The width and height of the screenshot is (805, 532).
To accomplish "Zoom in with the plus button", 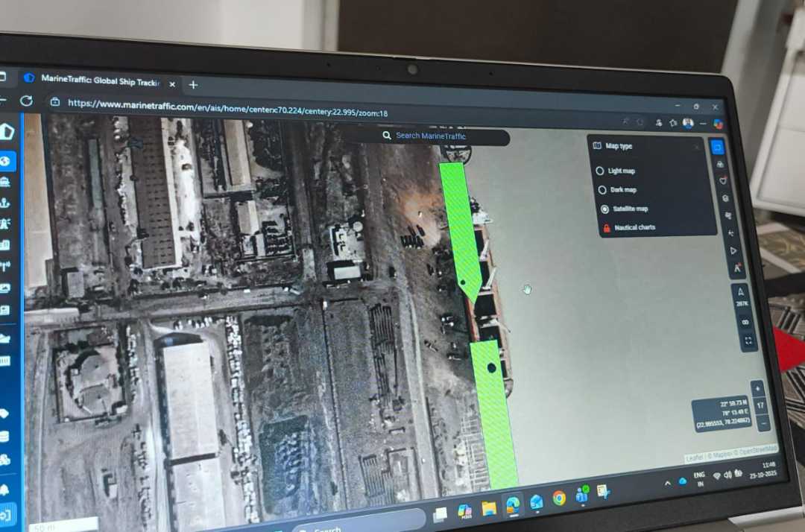I will click(x=758, y=390).
